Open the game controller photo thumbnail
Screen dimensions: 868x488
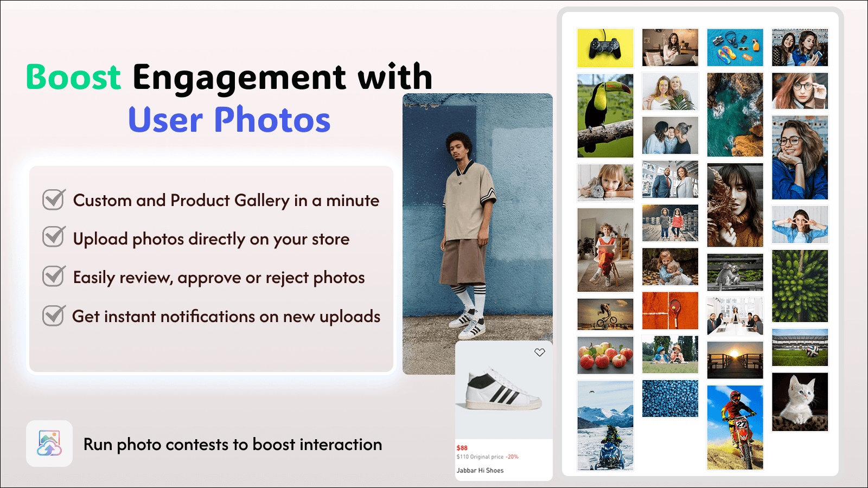(605, 48)
